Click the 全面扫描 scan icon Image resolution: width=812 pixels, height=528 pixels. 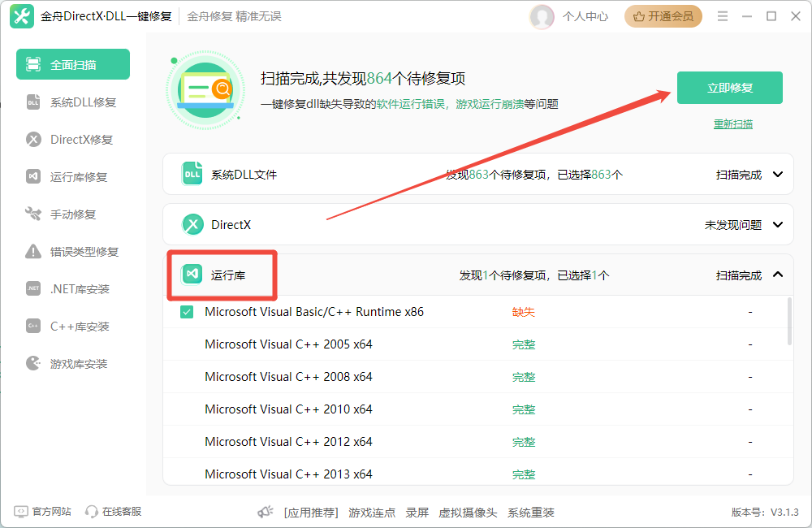point(33,64)
